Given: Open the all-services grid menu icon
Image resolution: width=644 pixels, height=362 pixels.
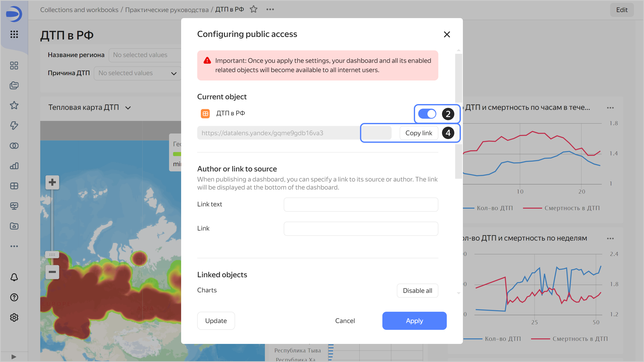Looking at the screenshot, I should pos(14,34).
